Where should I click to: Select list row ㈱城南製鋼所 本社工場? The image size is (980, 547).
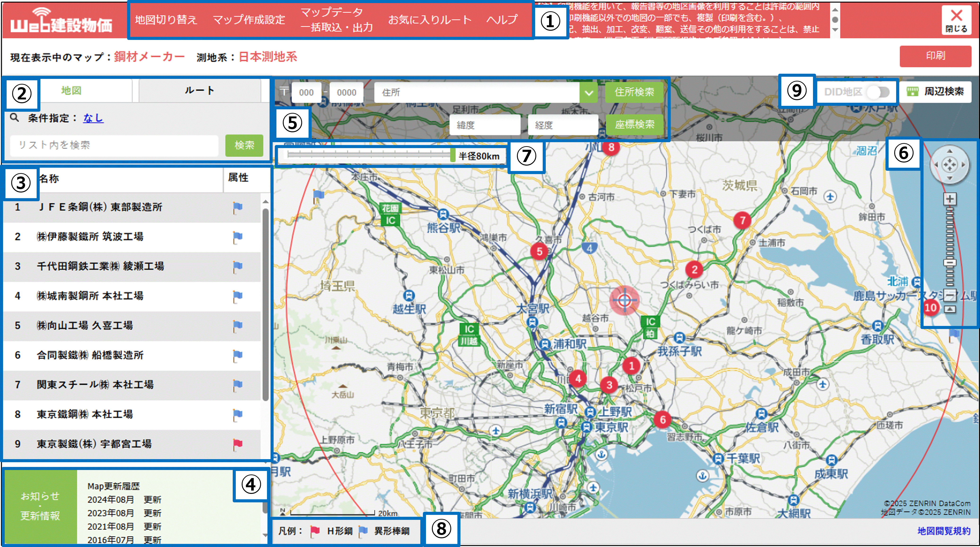point(132,296)
